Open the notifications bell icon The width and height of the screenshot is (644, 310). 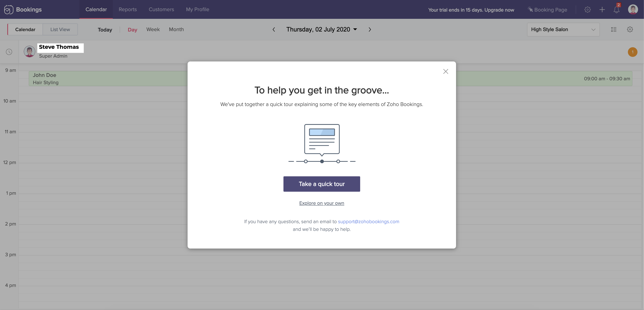click(x=616, y=10)
